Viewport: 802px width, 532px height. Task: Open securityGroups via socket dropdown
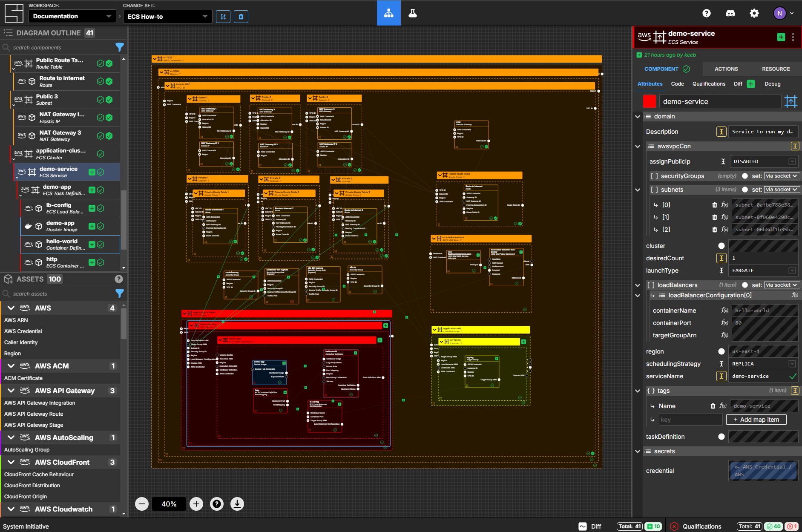782,176
